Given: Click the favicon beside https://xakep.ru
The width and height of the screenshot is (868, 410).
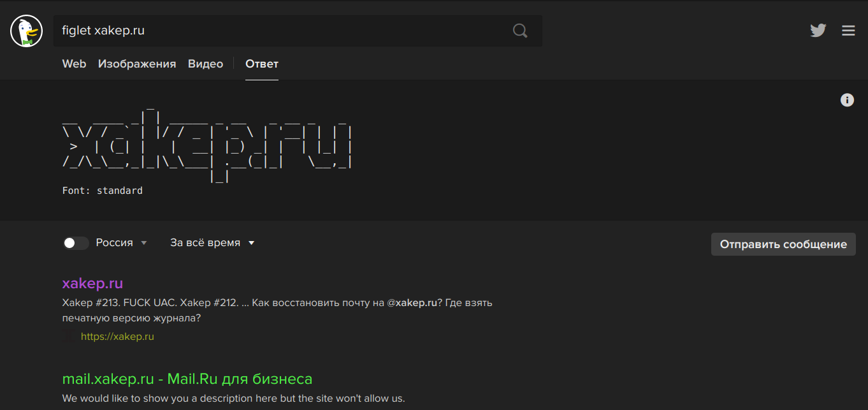Looking at the screenshot, I should pyautogui.click(x=68, y=337).
